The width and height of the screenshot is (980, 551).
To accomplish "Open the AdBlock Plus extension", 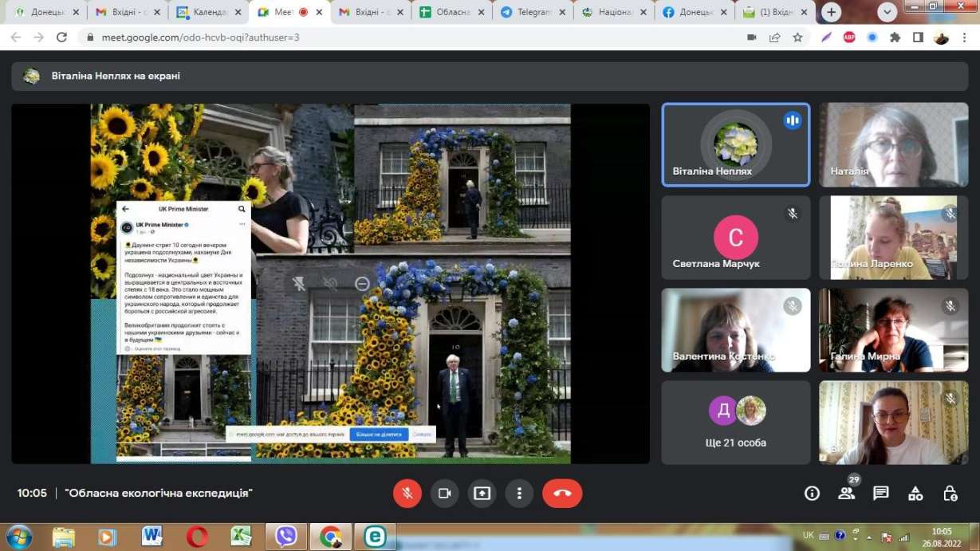I will click(849, 37).
